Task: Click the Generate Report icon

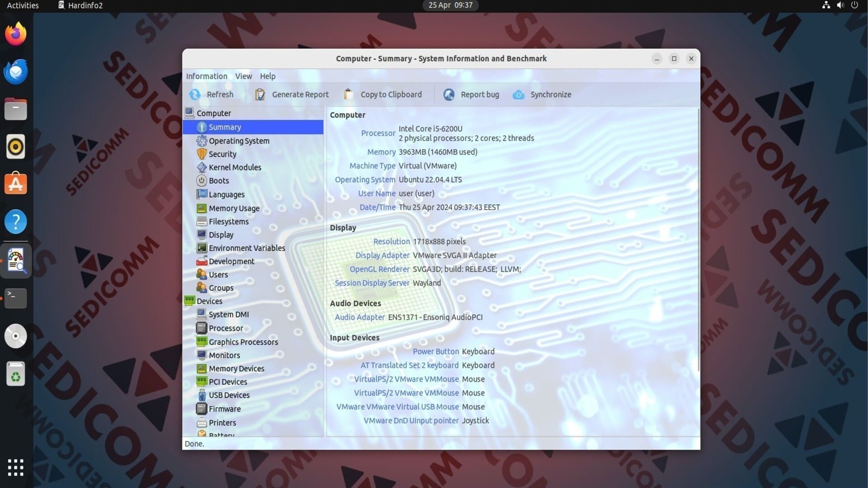Action: [260, 94]
